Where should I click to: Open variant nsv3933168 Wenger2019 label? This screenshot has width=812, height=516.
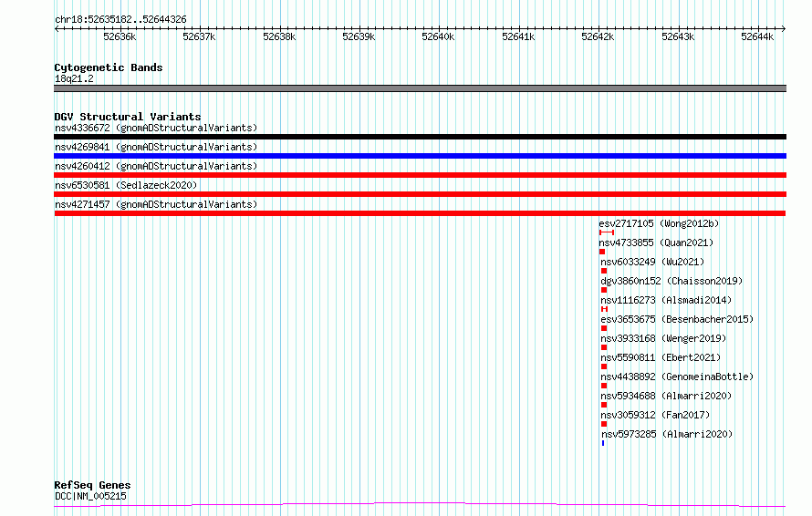tap(663, 338)
